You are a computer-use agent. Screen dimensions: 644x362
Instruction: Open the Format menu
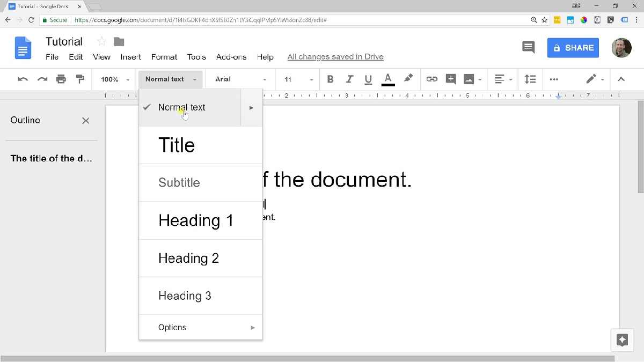(x=164, y=57)
